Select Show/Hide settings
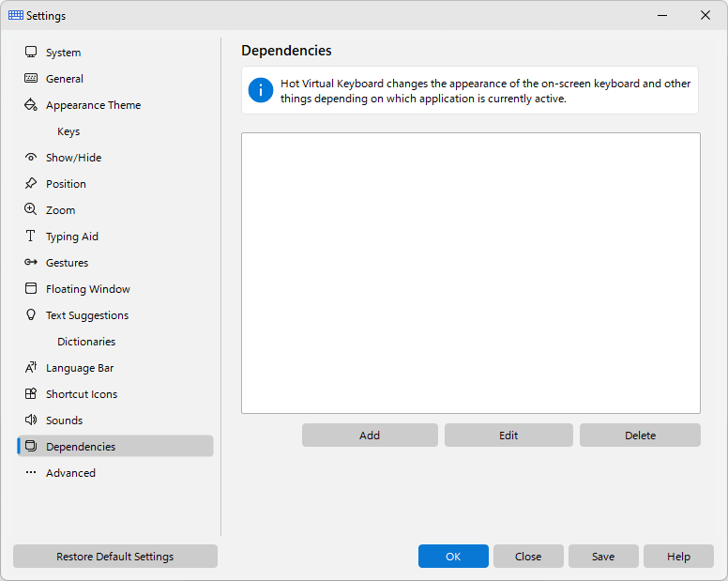Viewport: 728px width, 581px height. tap(115, 158)
